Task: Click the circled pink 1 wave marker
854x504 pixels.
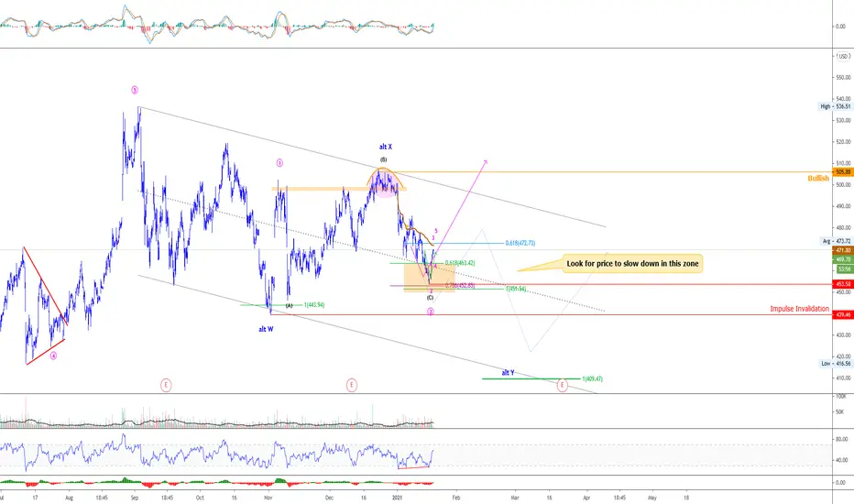Action: (x=279, y=162)
